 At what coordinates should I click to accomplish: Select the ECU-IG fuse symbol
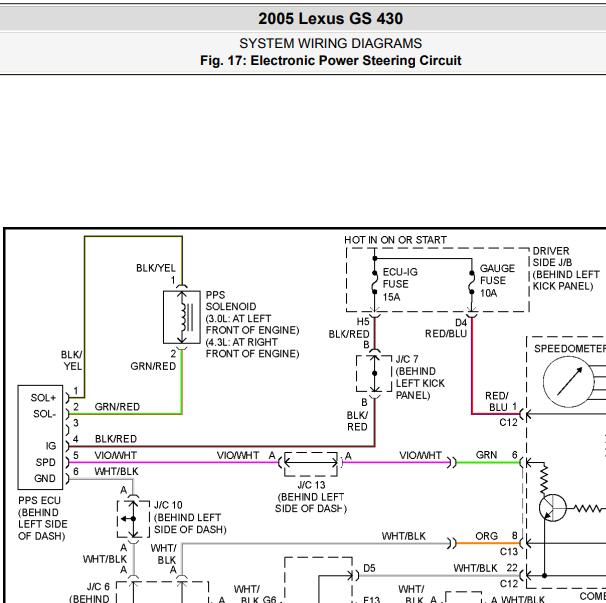[x=374, y=282]
